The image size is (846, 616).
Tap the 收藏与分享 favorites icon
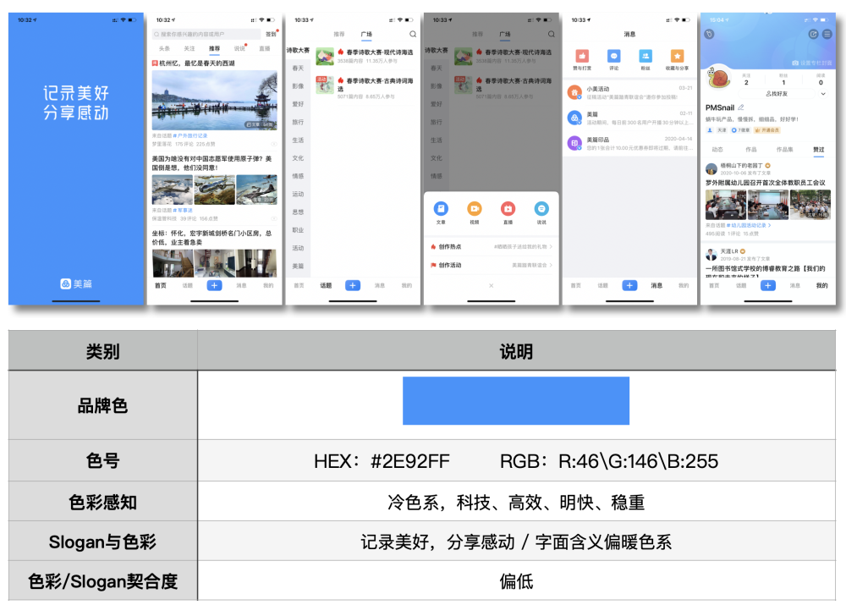(677, 56)
